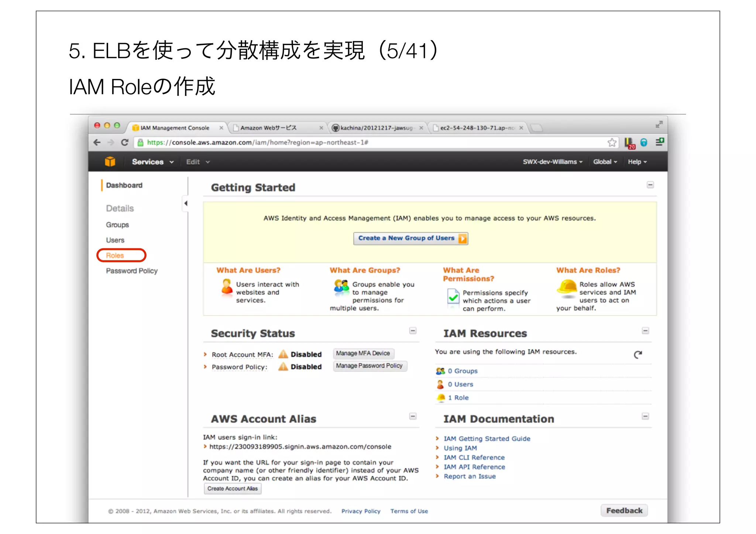Open the Using IAM documentation link
The image size is (756, 534).
pos(460,448)
